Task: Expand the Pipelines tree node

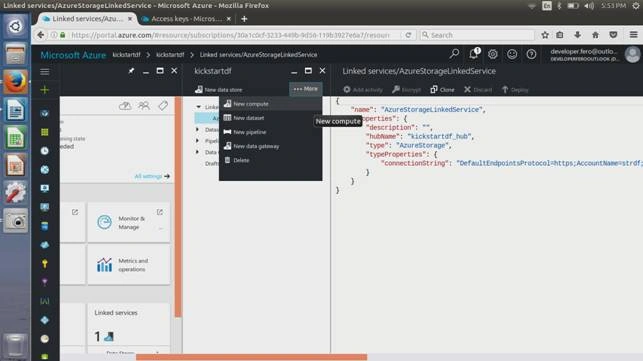Action: tap(198, 141)
